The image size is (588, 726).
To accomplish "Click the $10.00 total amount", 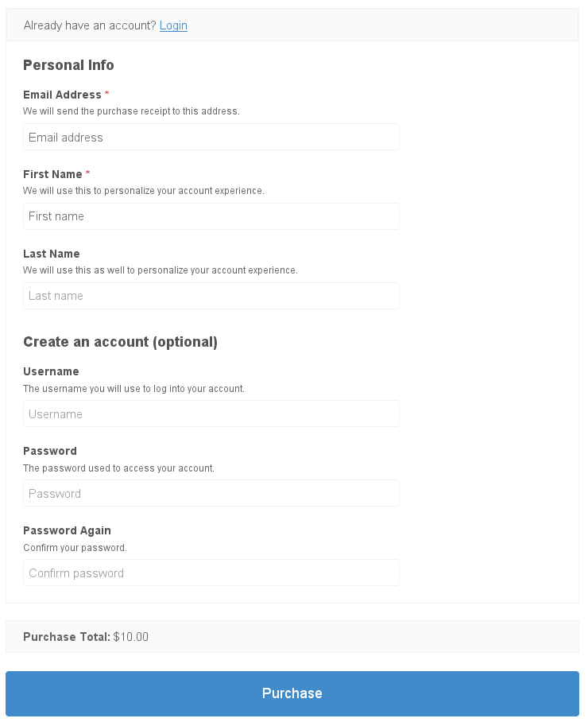I will pos(131,637).
